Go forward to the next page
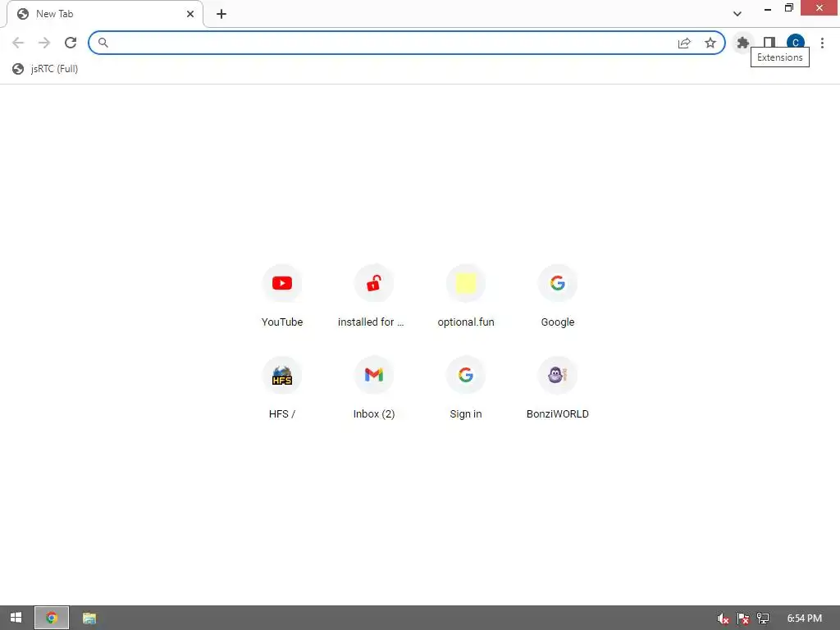Viewport: 840px width, 630px height. point(44,43)
